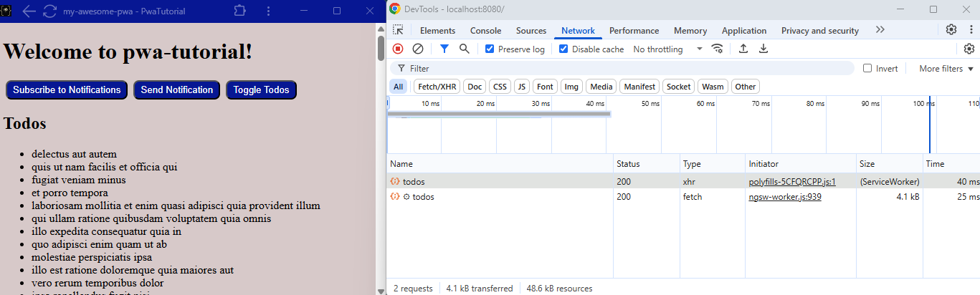Sort by the Initiator column header

pyautogui.click(x=800, y=164)
